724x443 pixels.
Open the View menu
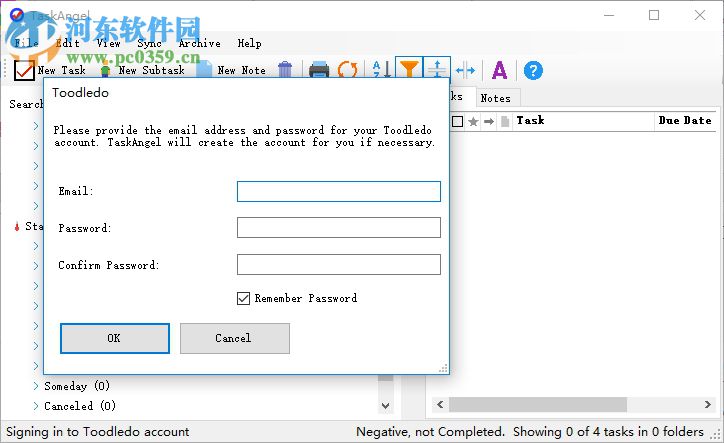click(x=109, y=43)
